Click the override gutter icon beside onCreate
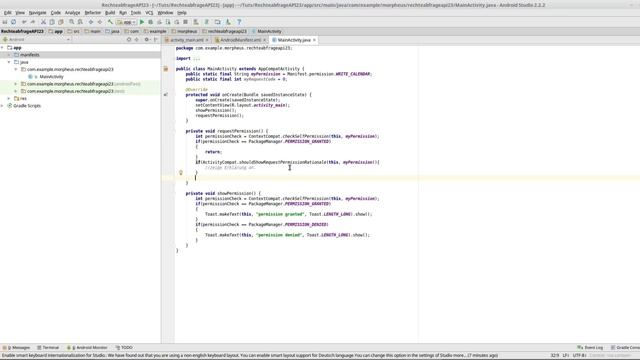The image size is (640, 360). (166, 95)
